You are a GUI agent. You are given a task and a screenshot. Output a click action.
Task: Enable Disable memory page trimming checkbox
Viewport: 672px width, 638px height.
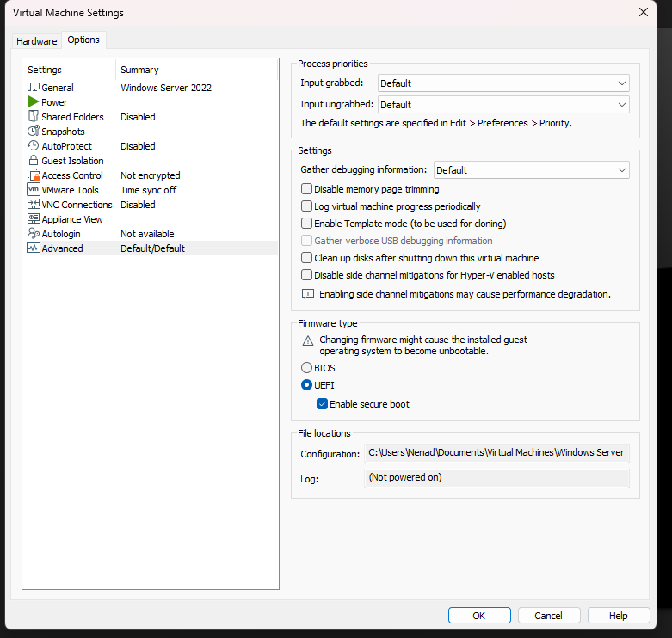[306, 189]
